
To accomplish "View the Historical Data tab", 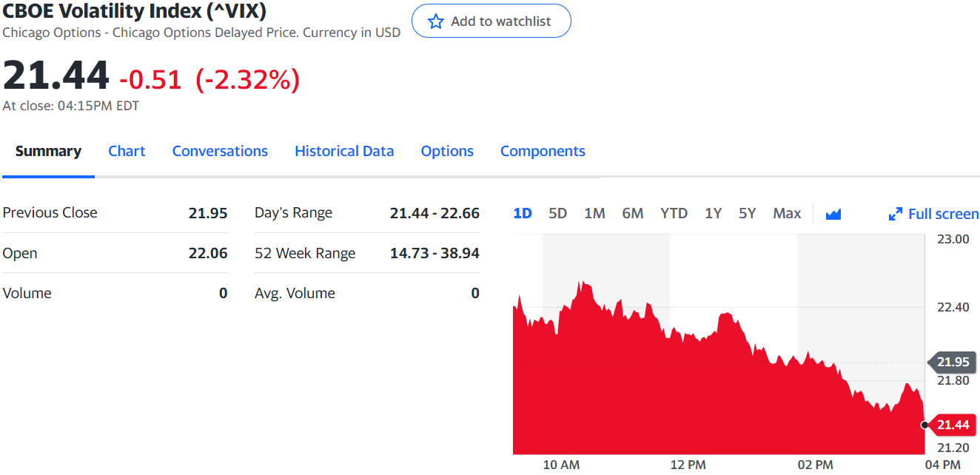I will [344, 151].
